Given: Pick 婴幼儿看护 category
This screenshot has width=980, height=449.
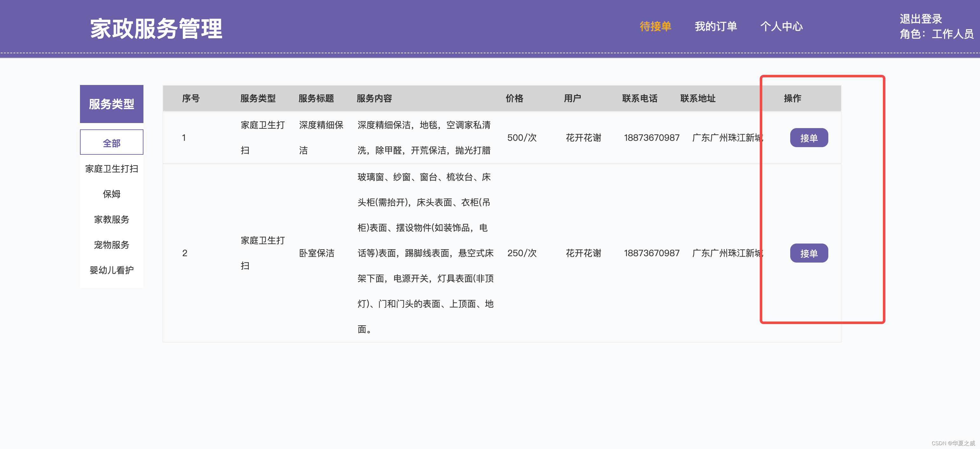Looking at the screenshot, I should pos(111,270).
